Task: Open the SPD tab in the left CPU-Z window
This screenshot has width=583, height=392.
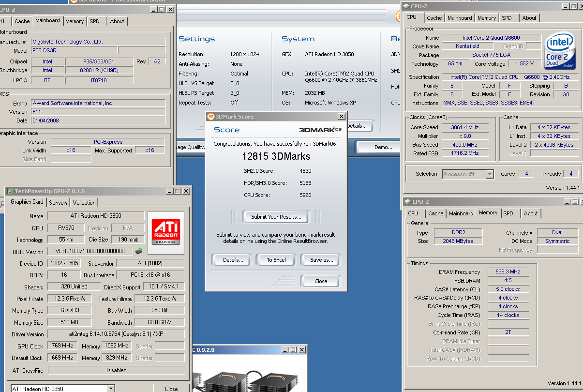Action: 95,21
